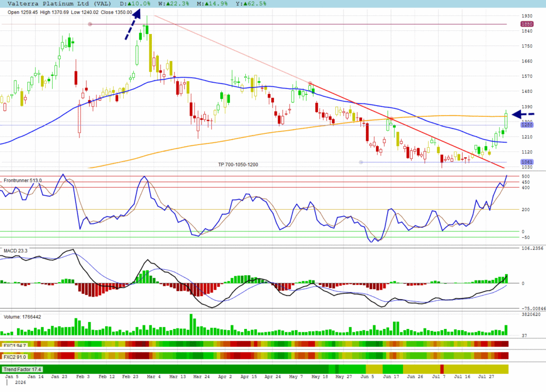The height and width of the screenshot is (392, 546).
Task: Click the Volume: 1766442 label
Action: click(22, 317)
